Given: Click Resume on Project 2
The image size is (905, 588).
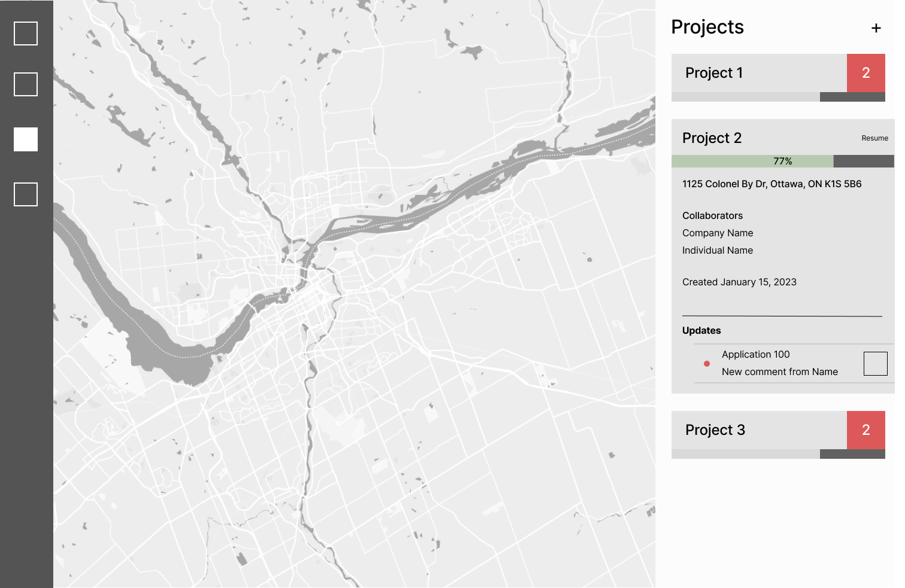Looking at the screenshot, I should (874, 138).
